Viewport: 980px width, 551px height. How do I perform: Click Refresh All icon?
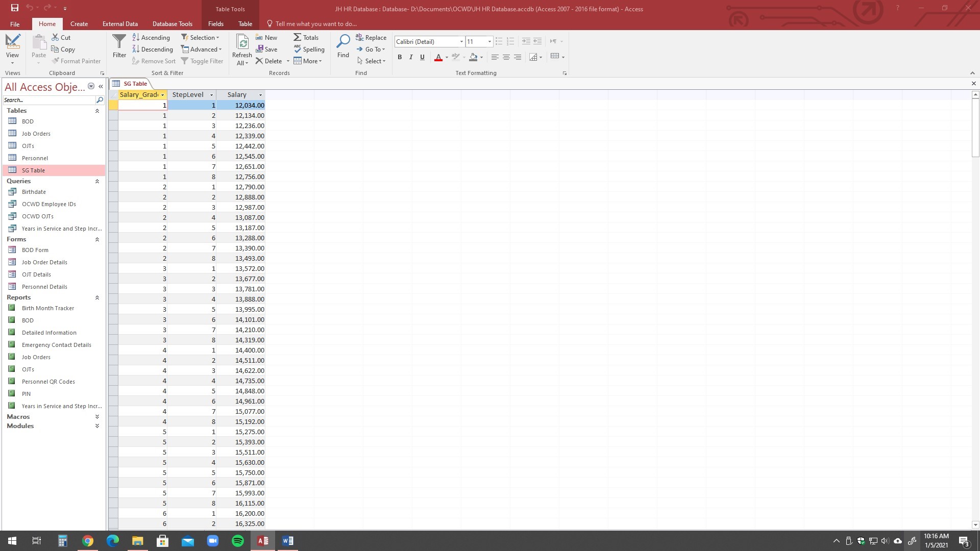[242, 43]
